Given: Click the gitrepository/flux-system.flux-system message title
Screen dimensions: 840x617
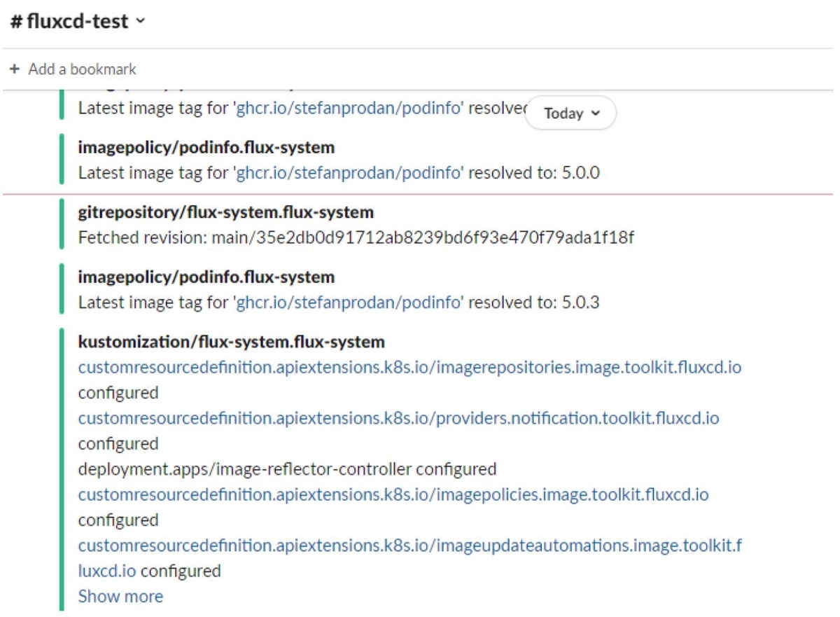Looking at the screenshot, I should tap(225, 212).
